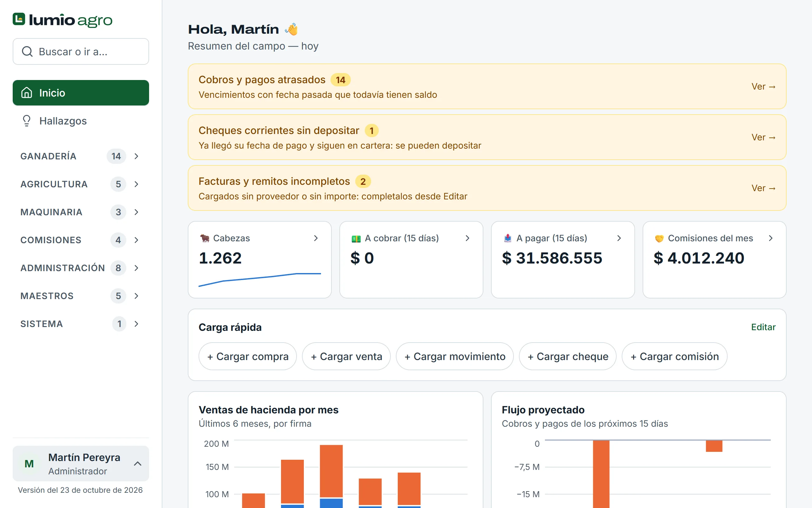Image resolution: width=812 pixels, height=508 pixels.
Task: Expand the Agricultura section
Action: point(81,184)
